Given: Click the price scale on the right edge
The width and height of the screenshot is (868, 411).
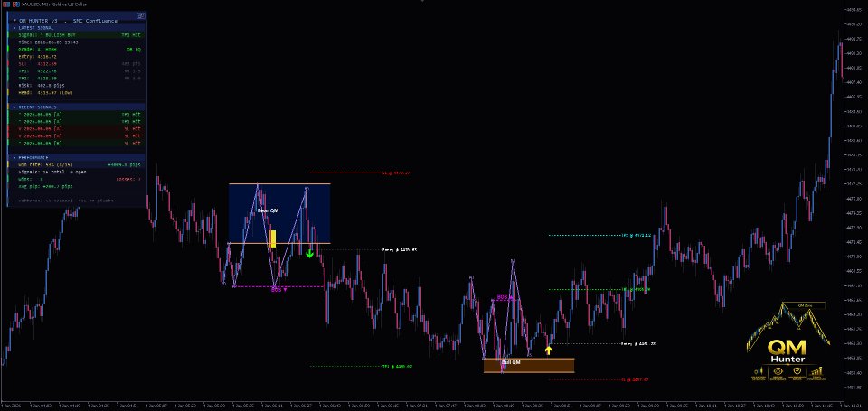Looking at the screenshot, I should (x=856, y=202).
